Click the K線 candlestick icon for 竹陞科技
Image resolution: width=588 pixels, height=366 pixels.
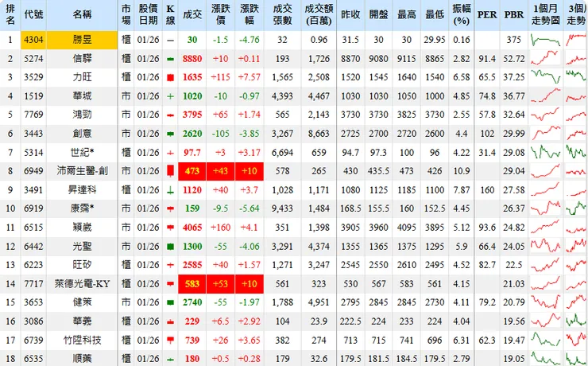click(x=170, y=340)
